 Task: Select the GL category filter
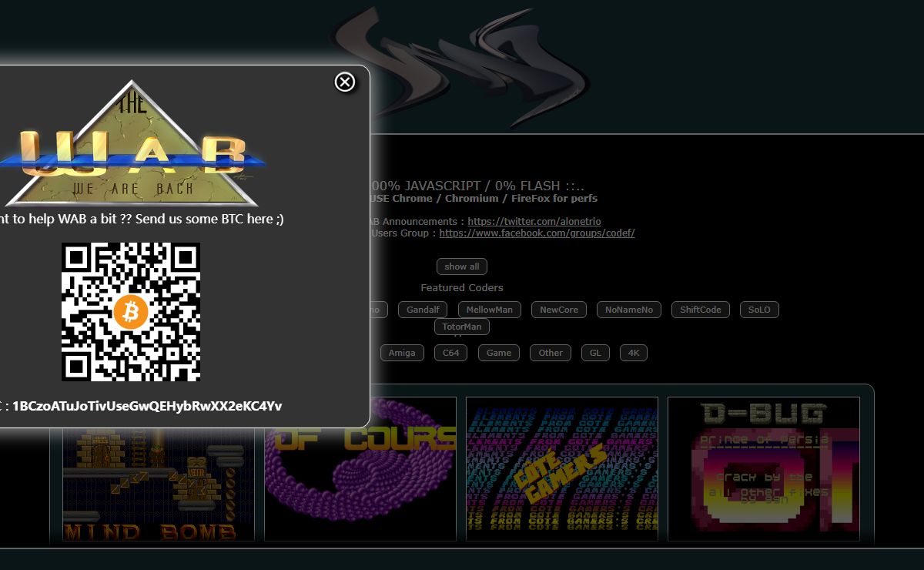click(595, 353)
